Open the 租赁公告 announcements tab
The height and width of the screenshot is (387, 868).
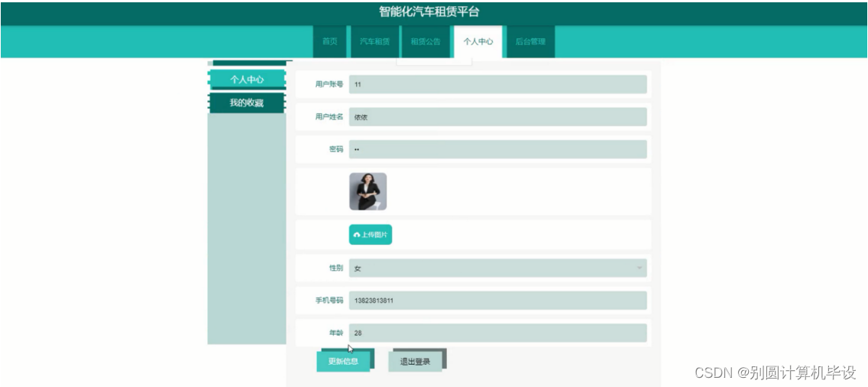click(x=426, y=41)
